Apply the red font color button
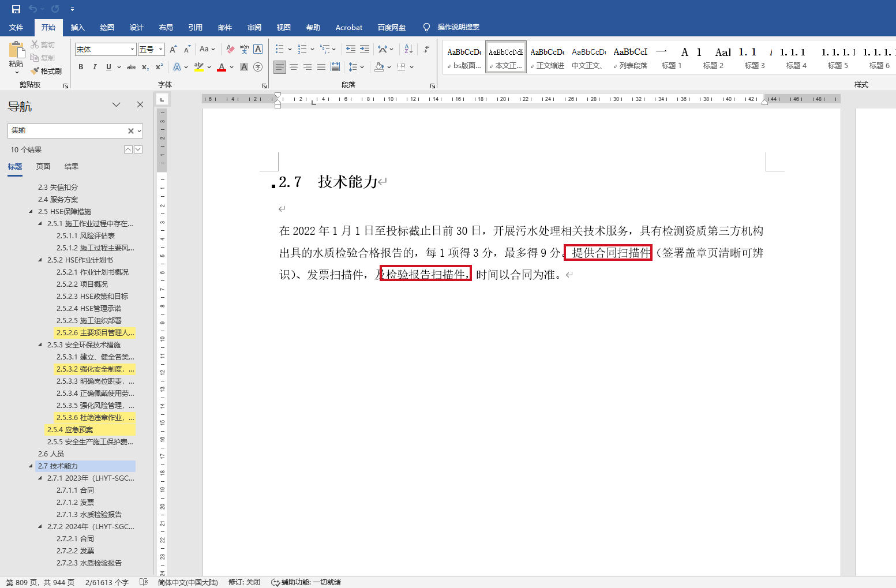This screenshot has width=896, height=588. [222, 67]
